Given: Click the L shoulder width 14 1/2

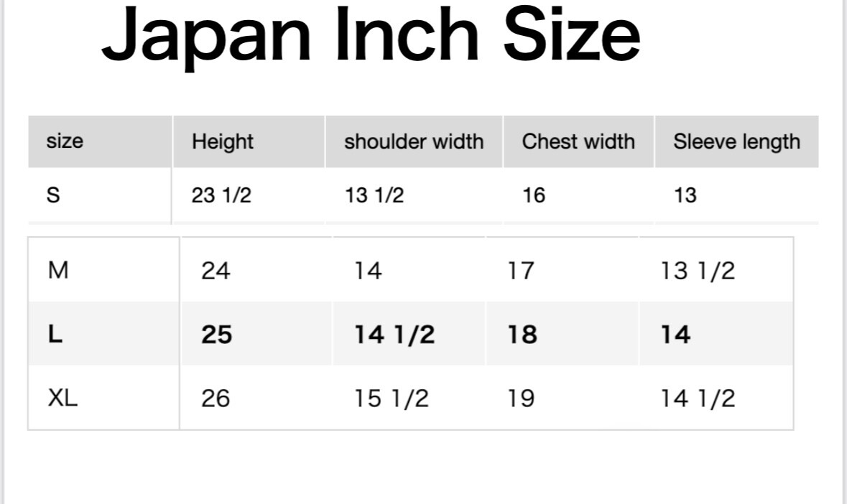Looking at the screenshot, I should [394, 335].
